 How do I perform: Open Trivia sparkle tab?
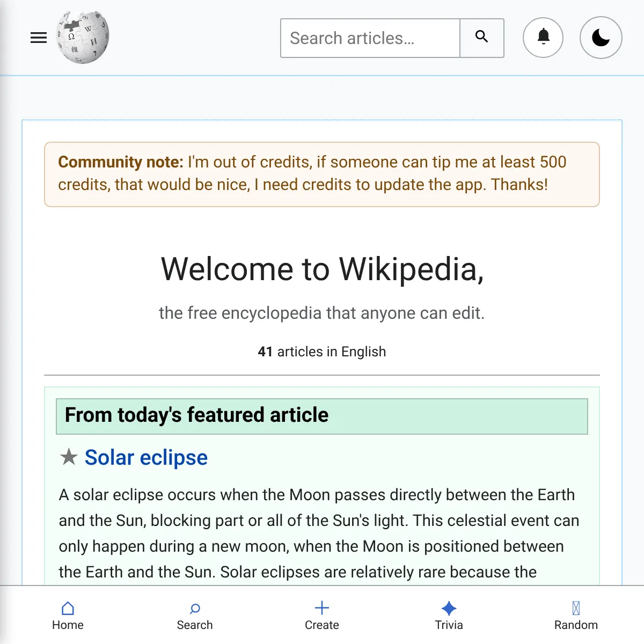coord(449,616)
